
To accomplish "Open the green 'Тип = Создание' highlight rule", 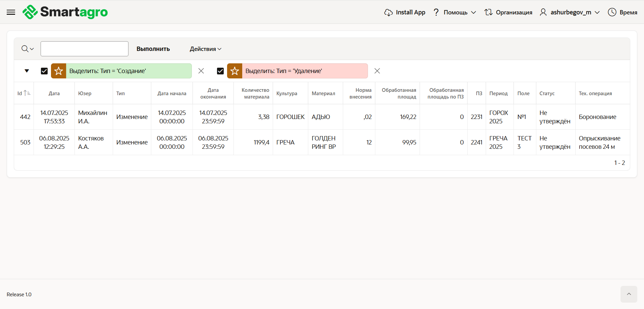I will click(128, 71).
